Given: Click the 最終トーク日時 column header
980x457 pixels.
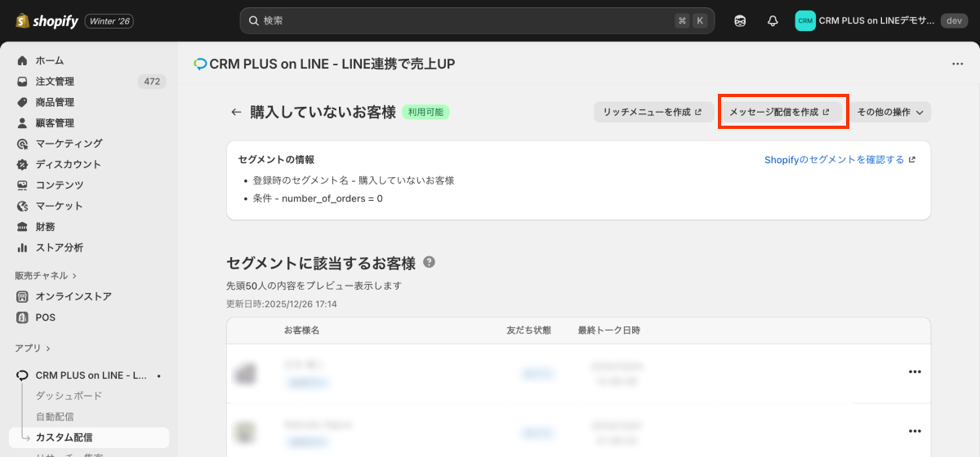Looking at the screenshot, I should [608, 331].
